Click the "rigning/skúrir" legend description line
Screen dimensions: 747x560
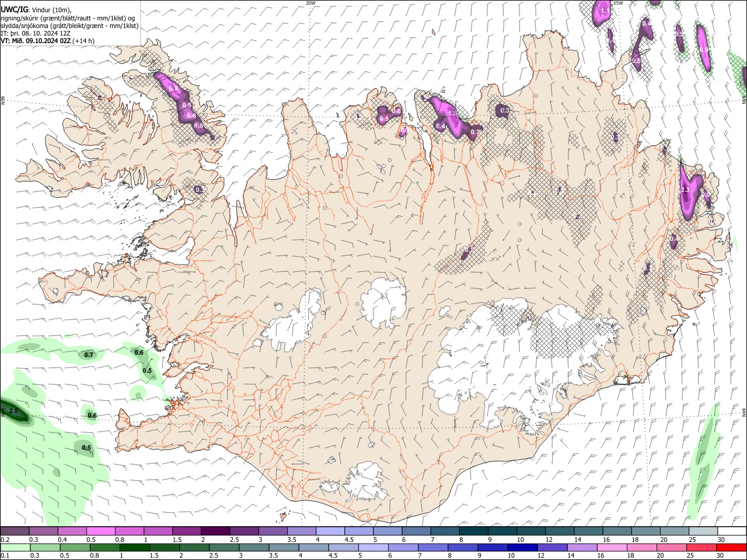coord(67,18)
